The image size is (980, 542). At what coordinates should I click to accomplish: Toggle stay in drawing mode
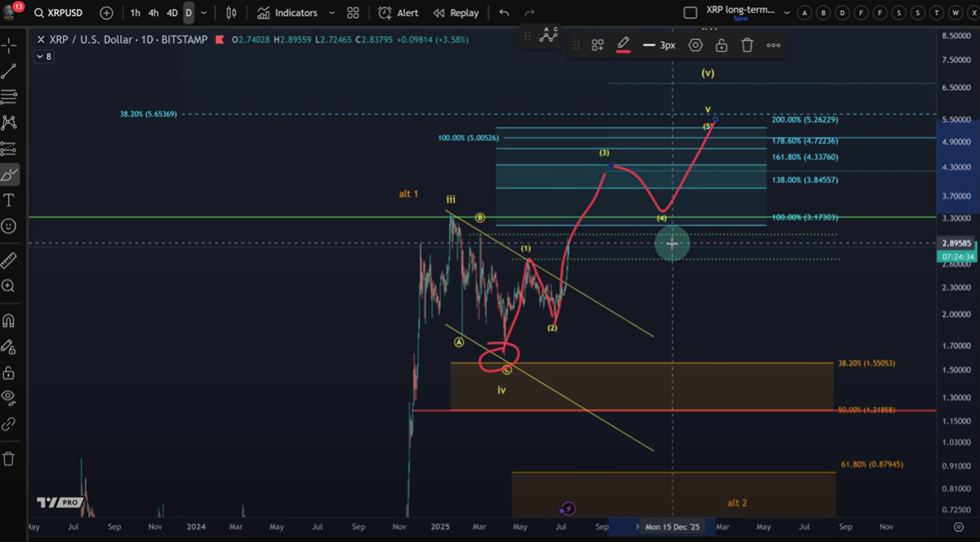pyautogui.click(x=8, y=347)
